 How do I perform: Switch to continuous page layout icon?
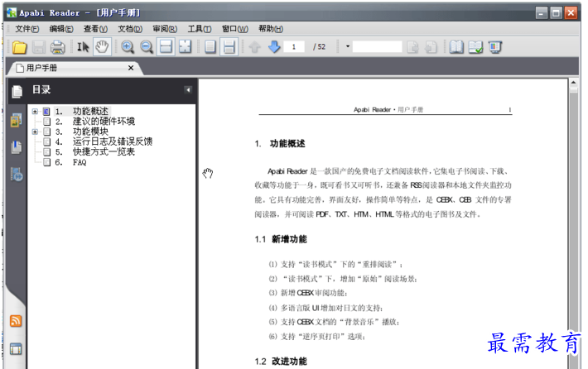point(229,47)
